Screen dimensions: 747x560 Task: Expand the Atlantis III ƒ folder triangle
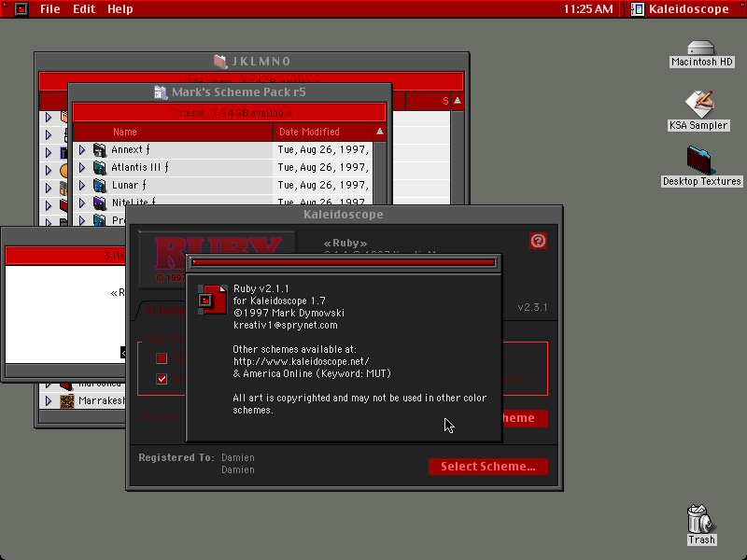point(82,168)
